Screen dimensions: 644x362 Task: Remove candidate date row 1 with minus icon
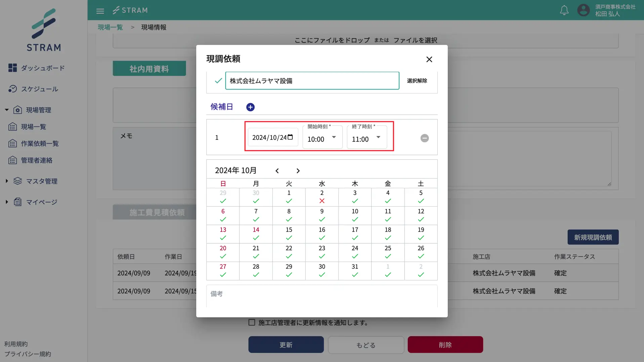(424, 138)
